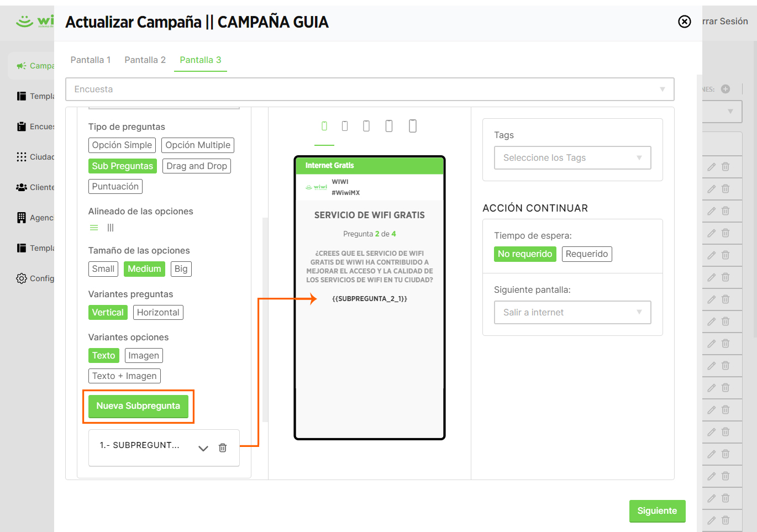Viewport: 757px width, 532px height.
Task: Choose the smallest phone preview size icon
Action: 324,127
